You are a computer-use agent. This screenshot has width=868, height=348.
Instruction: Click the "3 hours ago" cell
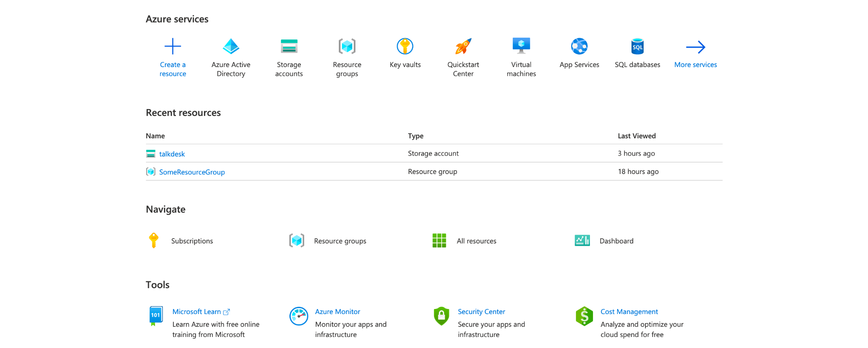click(636, 153)
